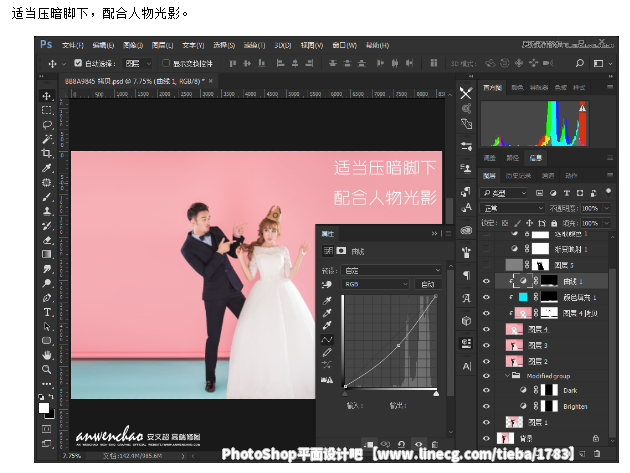Screen dimensions: 630x473
Task: Open the layer blend mode dropdown
Action: (x=513, y=208)
